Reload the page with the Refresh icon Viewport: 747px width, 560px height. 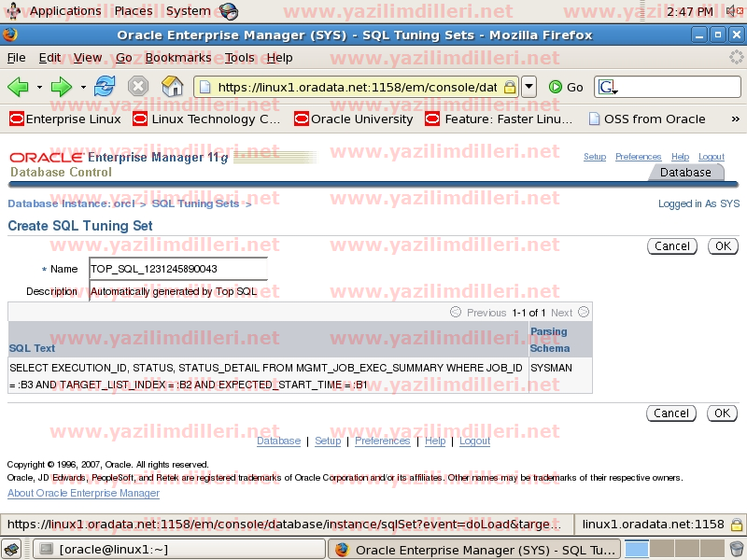point(105,87)
